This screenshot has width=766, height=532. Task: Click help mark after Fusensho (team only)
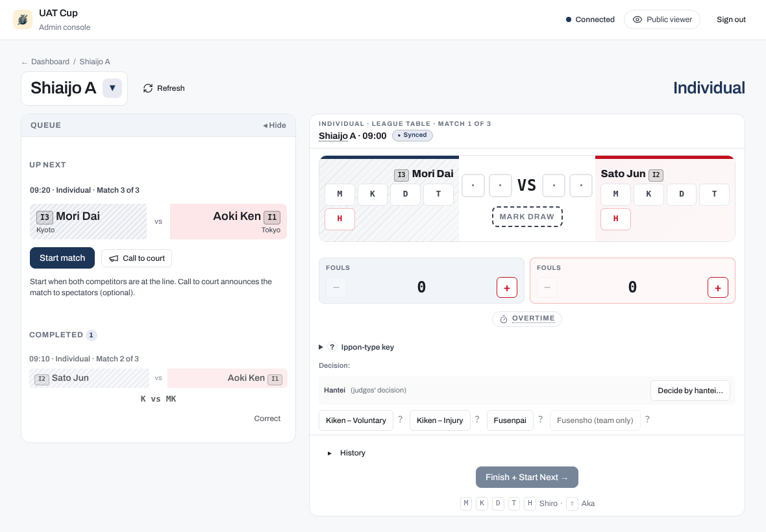click(647, 419)
